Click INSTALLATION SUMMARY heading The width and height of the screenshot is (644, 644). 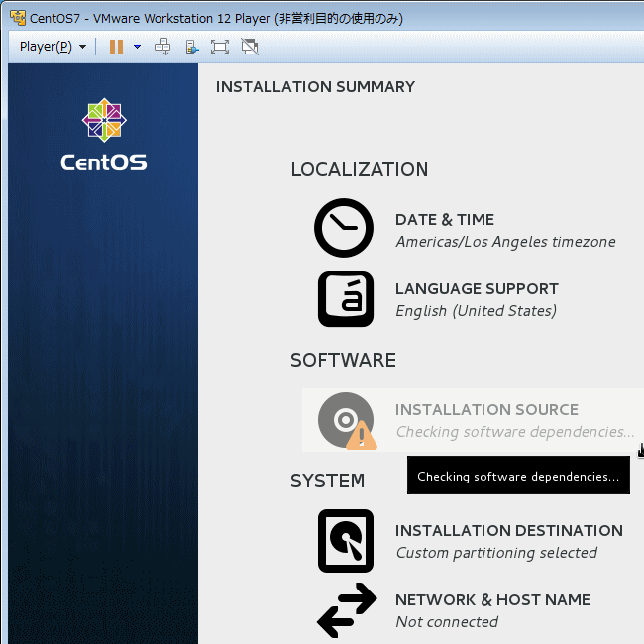[x=315, y=87]
